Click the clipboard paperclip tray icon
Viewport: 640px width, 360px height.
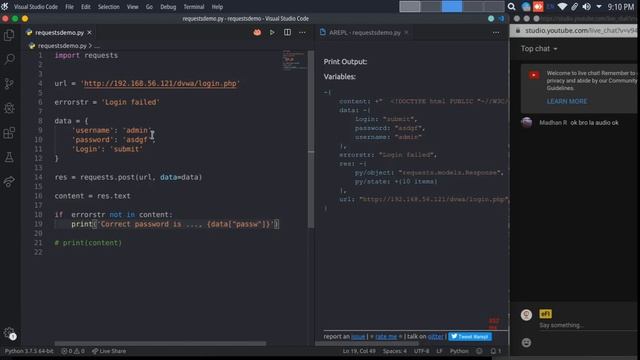pos(574,7)
